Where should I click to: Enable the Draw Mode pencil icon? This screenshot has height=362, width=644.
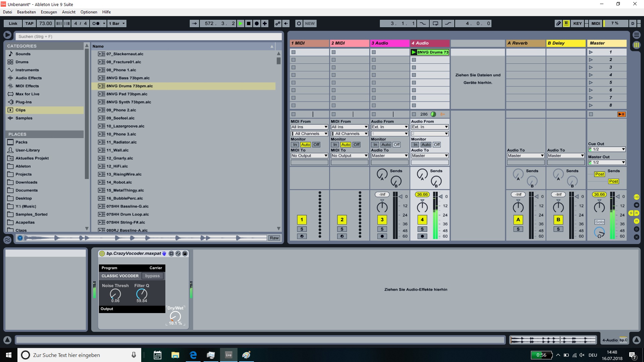(x=558, y=23)
